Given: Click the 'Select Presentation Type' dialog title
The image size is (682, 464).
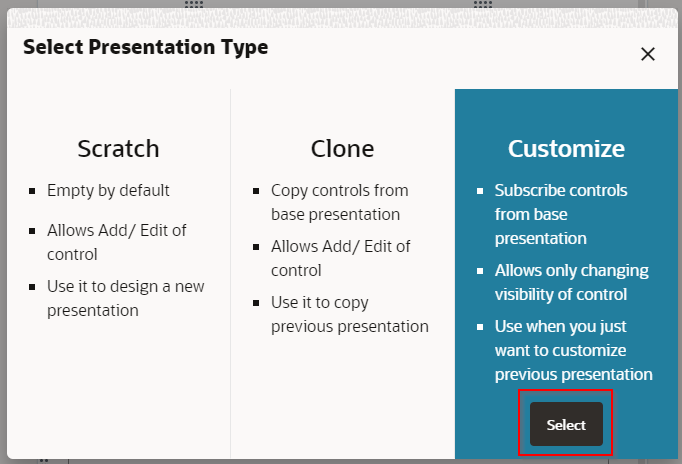Looking at the screenshot, I should click(145, 47).
